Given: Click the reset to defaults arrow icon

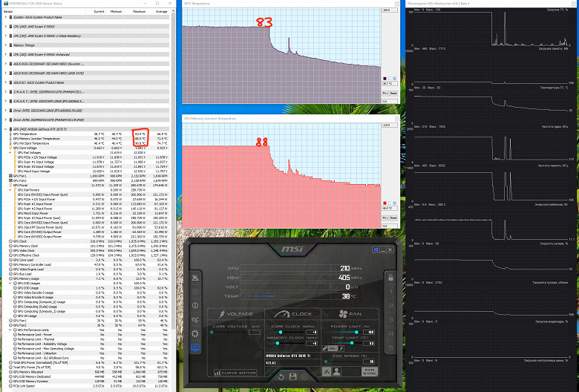Looking at the screenshot, I should pyautogui.click(x=281, y=377).
